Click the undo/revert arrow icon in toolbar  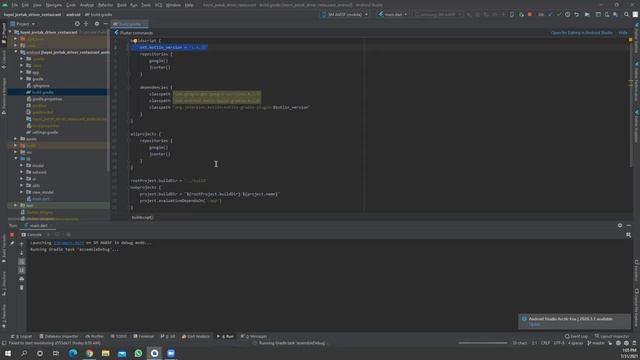(576, 14)
